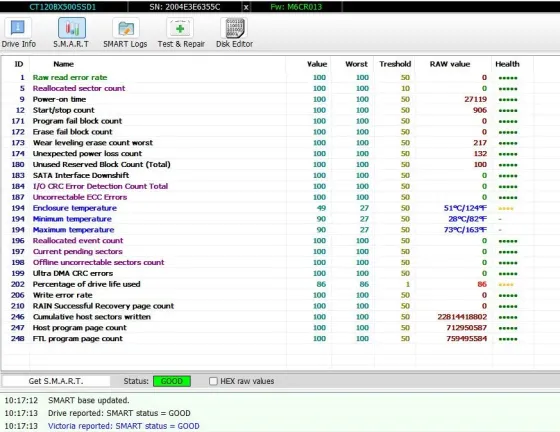Click raw value 217 for wear leveling
The height and width of the screenshot is (432, 560).
(480, 143)
